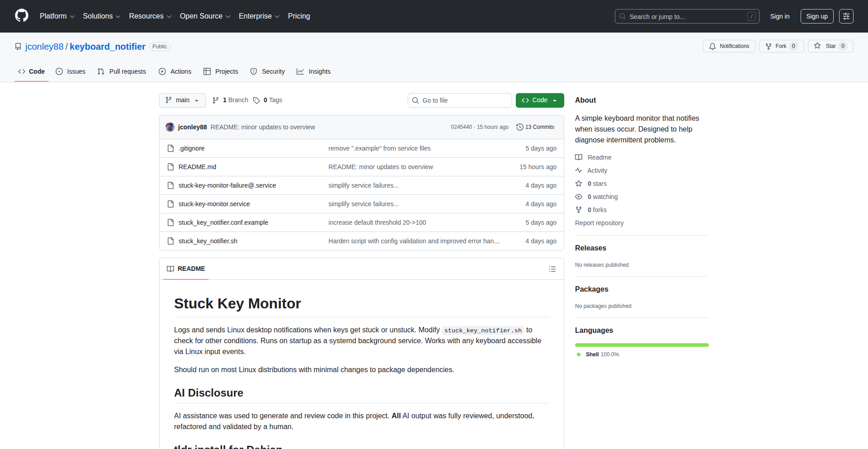Open the README outline icon
Screen dimensions: 868x449
point(552,269)
